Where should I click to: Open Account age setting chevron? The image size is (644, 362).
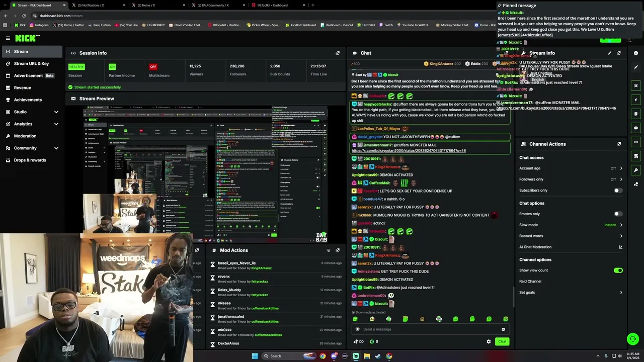[621, 168]
